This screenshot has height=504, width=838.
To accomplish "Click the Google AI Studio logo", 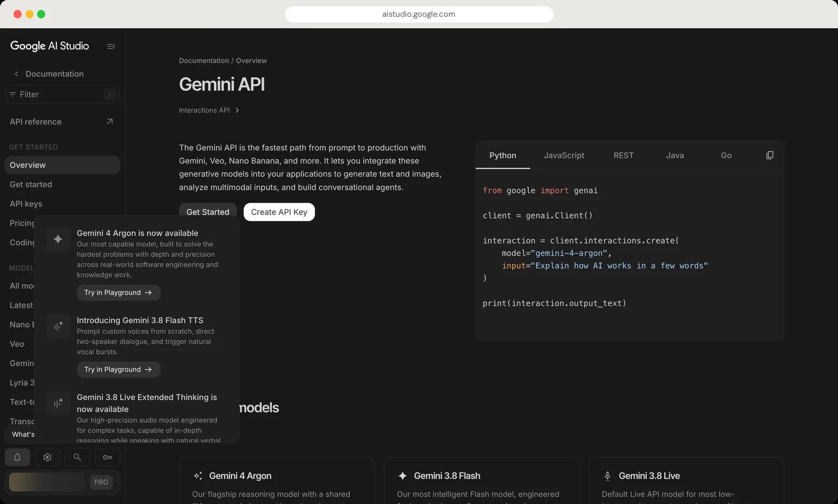I will (50, 46).
